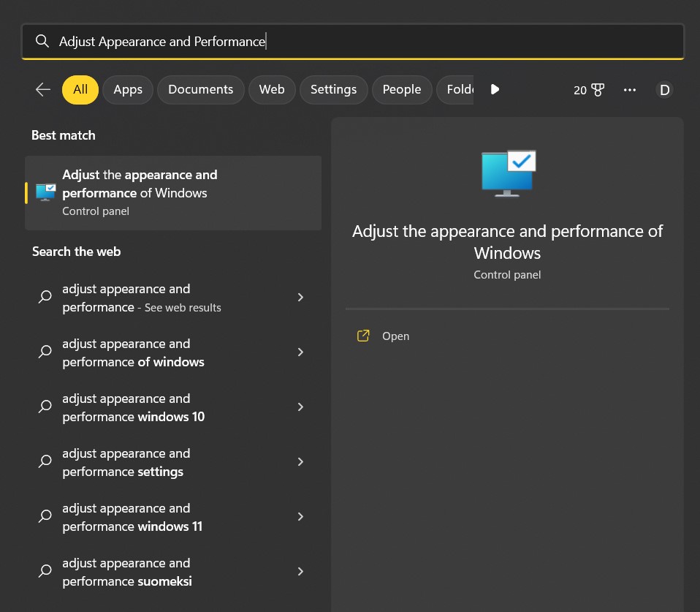The width and height of the screenshot is (700, 612).
Task: Click the three-dot more options icon
Action: [629, 89]
